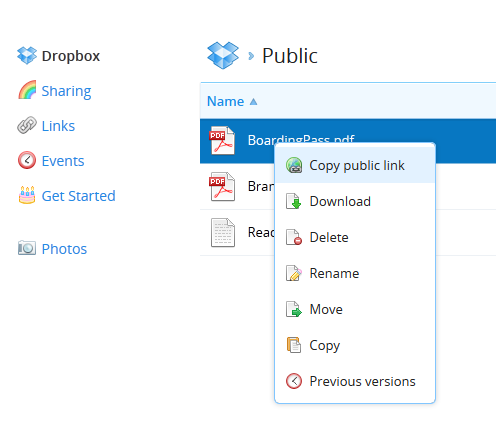Toggle the Name sort arrow
Viewport: 496px width, 421px height.
[x=253, y=102]
